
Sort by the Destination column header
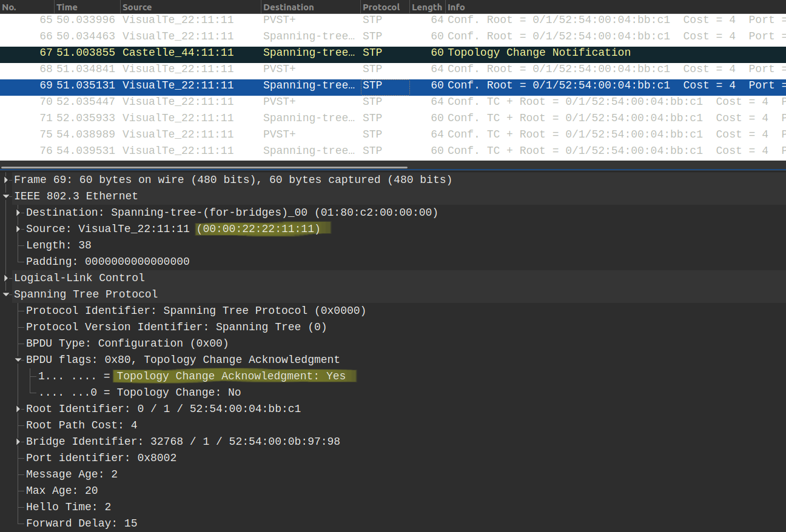pyautogui.click(x=288, y=7)
